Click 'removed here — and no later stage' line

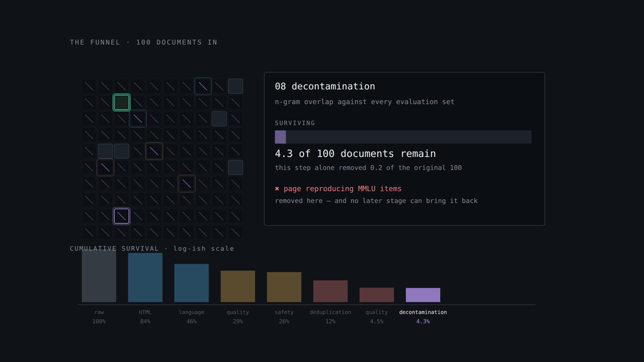click(376, 200)
